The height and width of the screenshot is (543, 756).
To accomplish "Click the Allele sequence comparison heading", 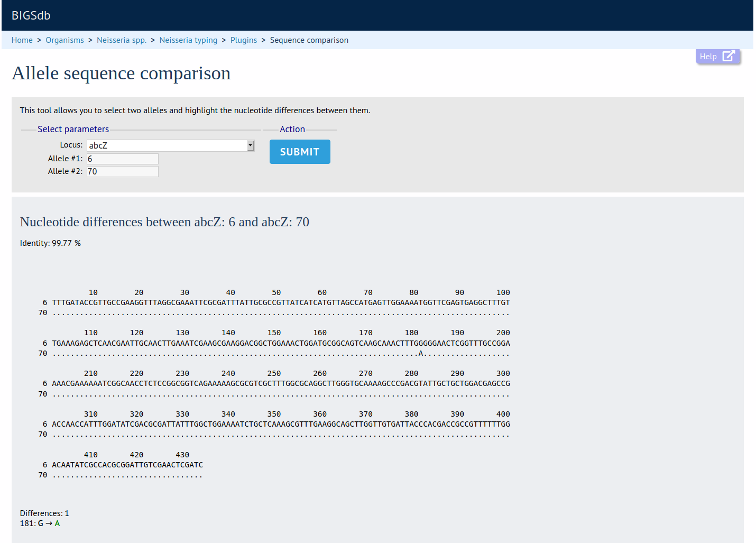I will [x=121, y=73].
